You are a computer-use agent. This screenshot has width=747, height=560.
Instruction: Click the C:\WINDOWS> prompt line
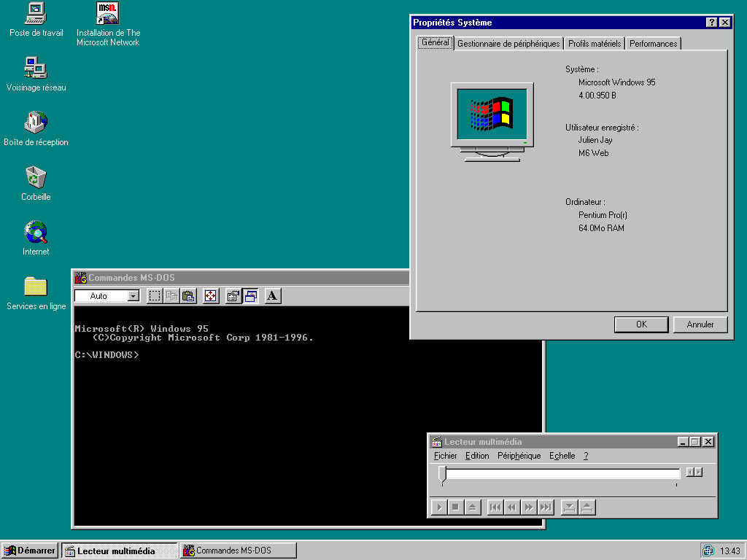(107, 355)
